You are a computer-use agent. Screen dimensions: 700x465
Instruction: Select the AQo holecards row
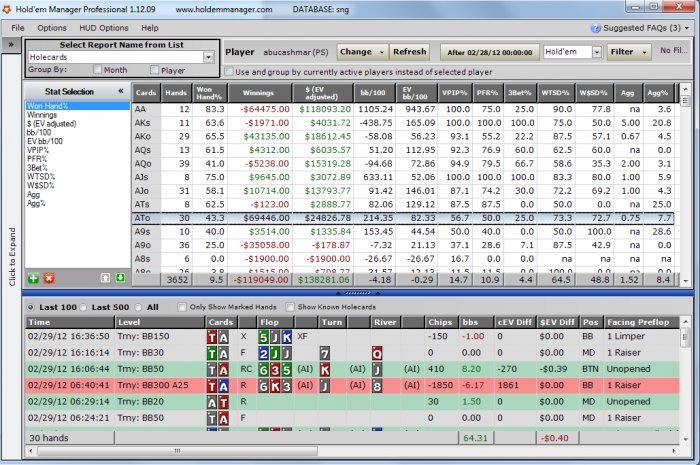point(405,164)
